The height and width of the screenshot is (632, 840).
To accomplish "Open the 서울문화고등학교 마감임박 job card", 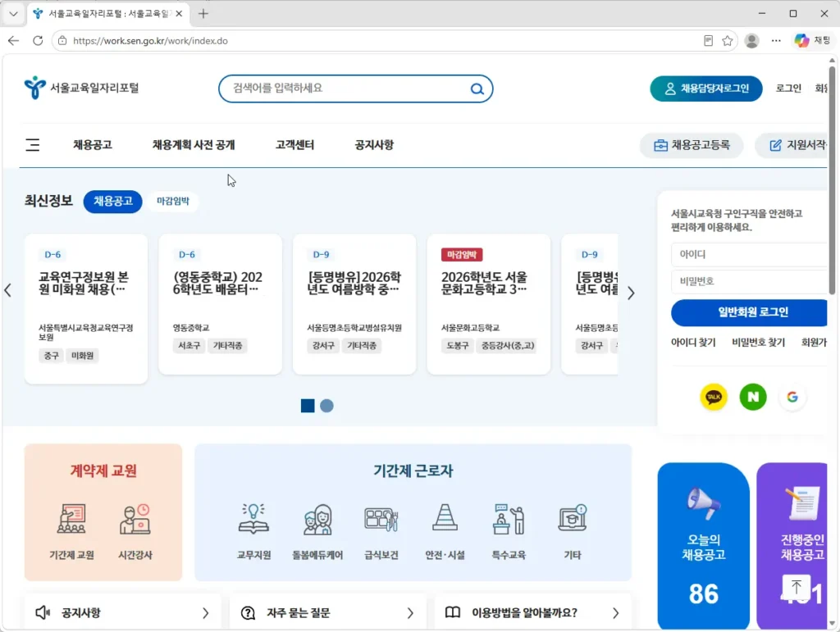I will point(489,304).
